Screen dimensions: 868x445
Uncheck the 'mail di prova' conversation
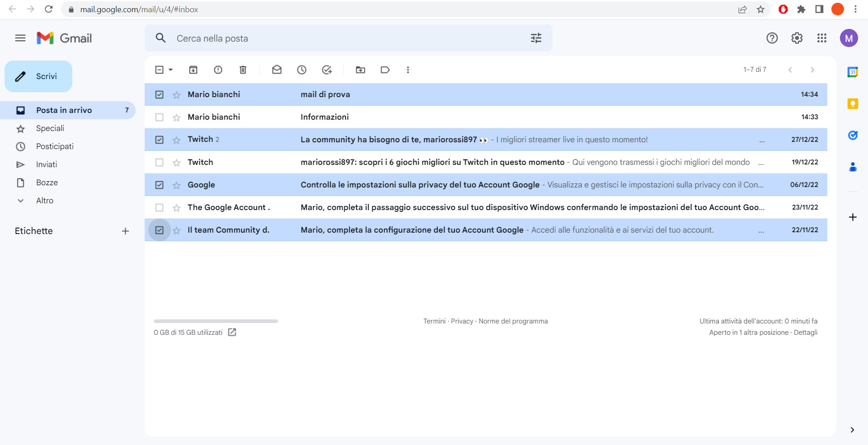click(159, 94)
